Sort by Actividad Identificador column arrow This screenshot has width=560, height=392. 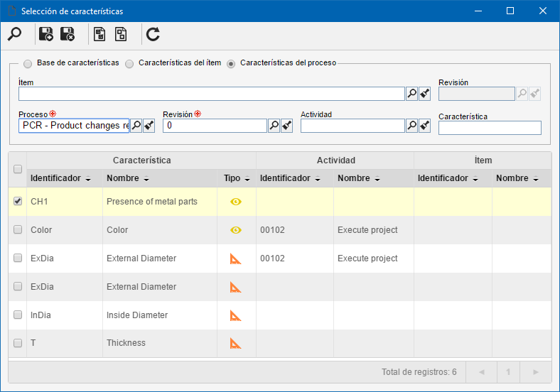pos(318,179)
